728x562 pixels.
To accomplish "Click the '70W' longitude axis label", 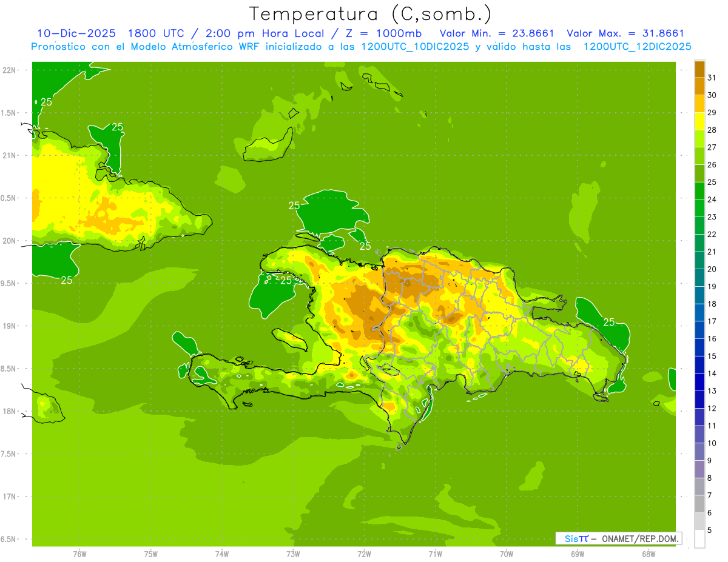I will [x=507, y=554].
